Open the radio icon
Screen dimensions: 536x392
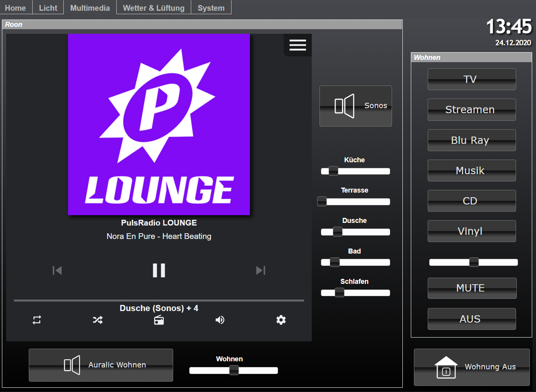[x=159, y=320]
